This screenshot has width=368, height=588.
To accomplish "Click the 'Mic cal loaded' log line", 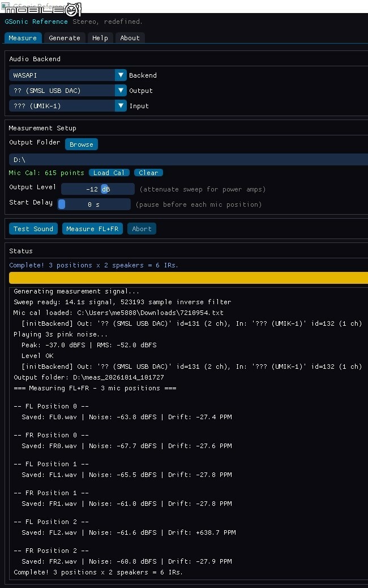I will point(118,313).
